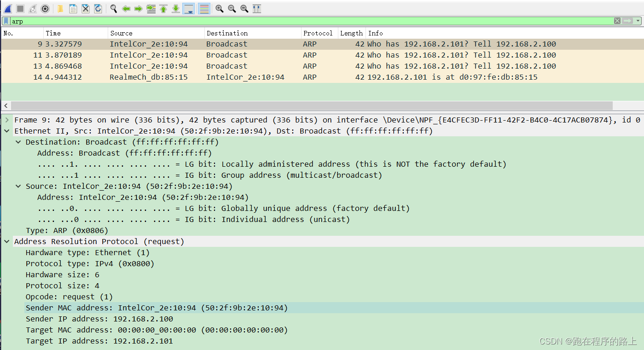Collapse Address Resolution Protocol node

coord(7,241)
